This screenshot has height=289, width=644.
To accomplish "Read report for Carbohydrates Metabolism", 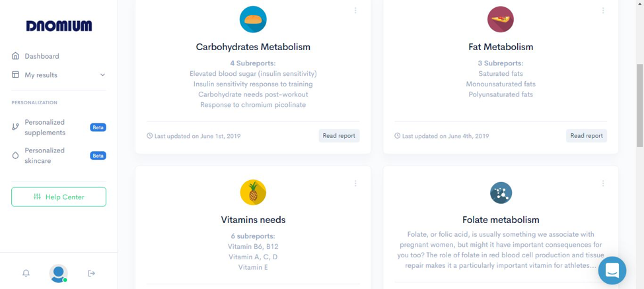I will click(339, 136).
